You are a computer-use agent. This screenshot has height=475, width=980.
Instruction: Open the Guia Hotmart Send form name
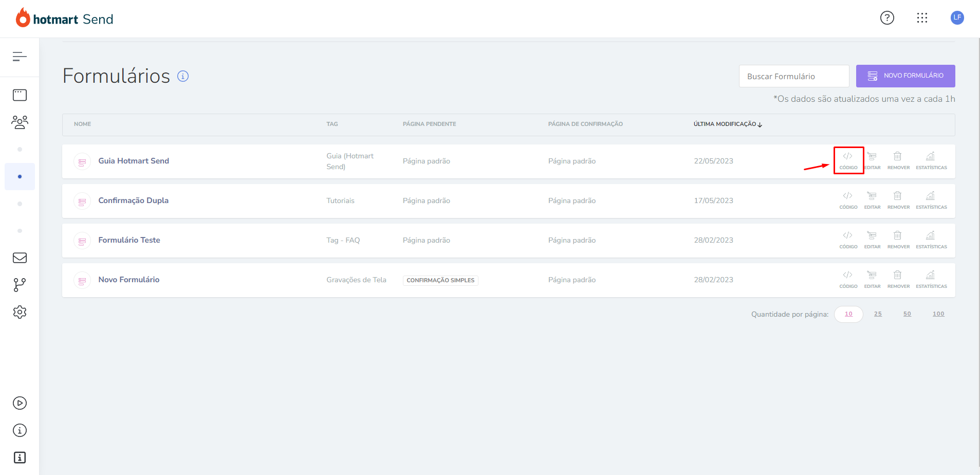134,161
